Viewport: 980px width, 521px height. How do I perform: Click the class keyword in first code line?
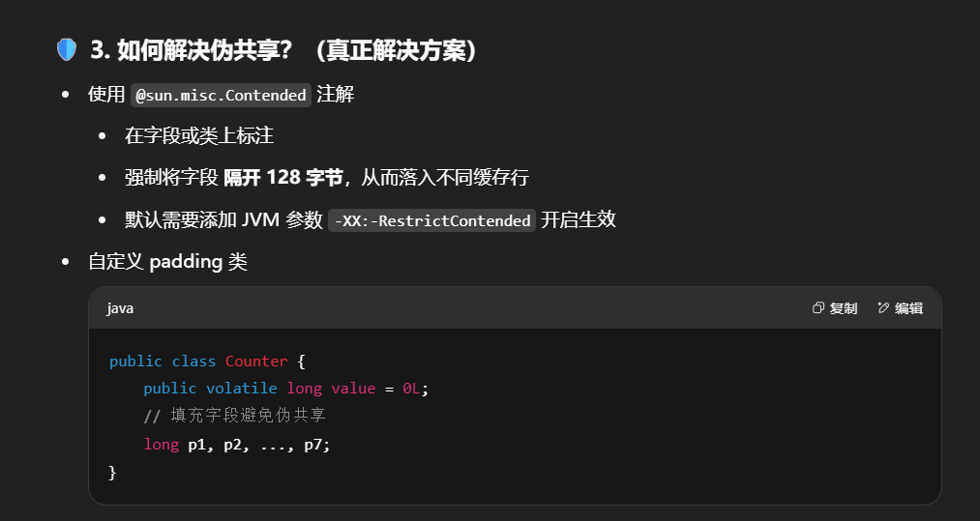click(193, 362)
